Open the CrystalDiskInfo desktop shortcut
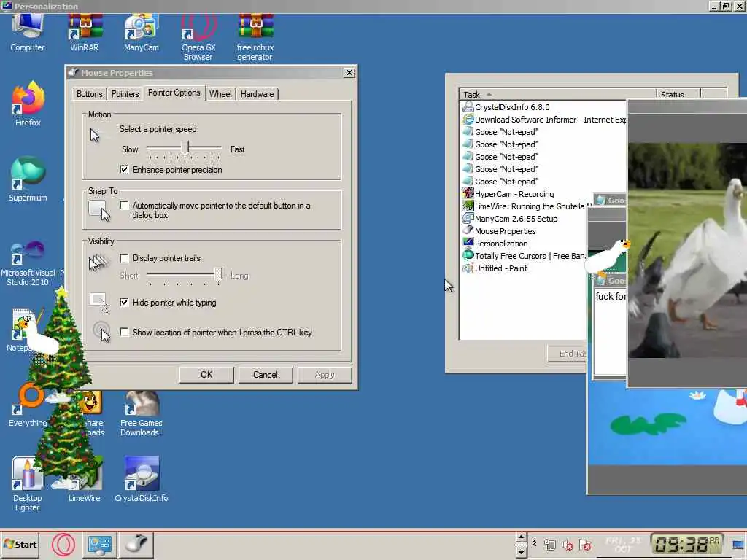The image size is (747, 560). tap(141, 479)
